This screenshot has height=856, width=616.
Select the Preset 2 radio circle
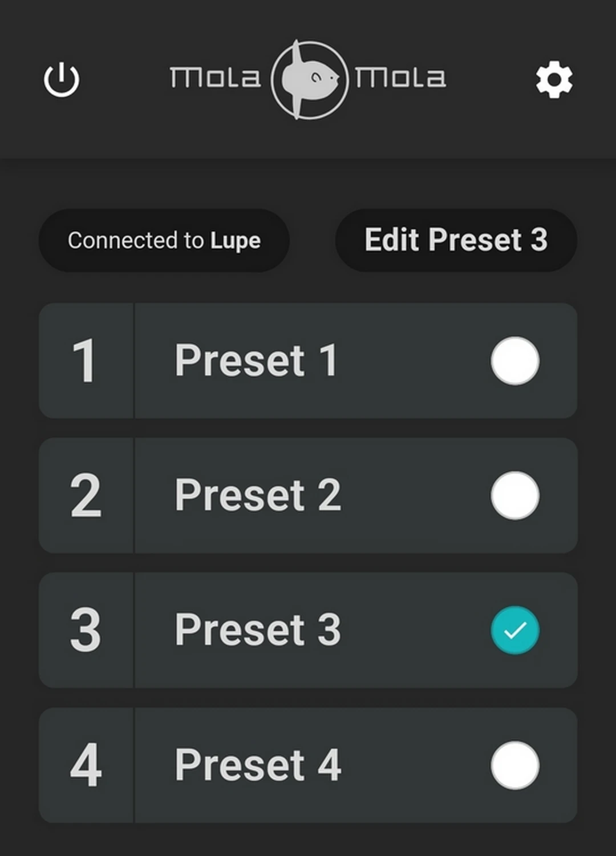coord(514,495)
